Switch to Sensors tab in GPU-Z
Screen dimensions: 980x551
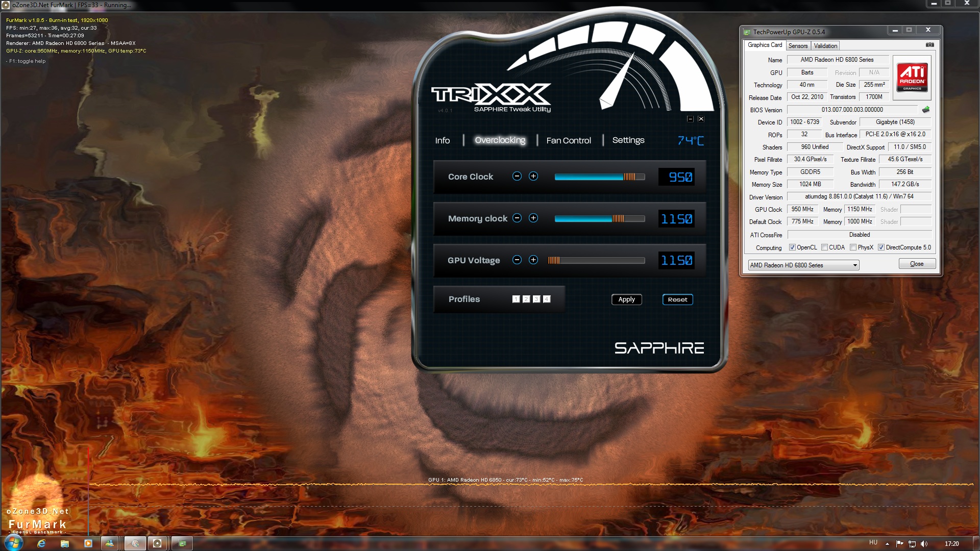click(x=798, y=46)
